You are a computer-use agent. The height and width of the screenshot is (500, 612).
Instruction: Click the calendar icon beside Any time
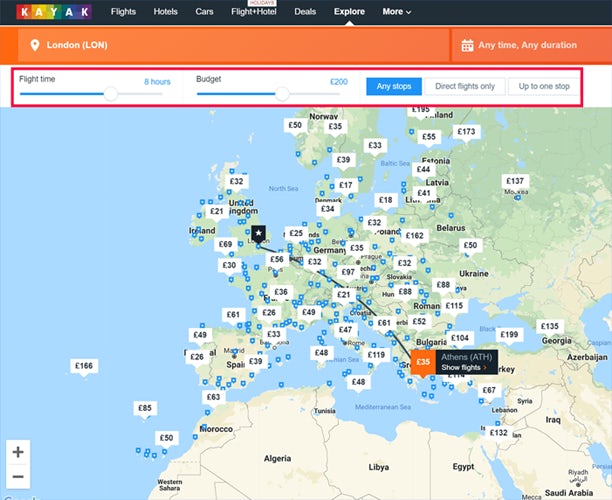[466, 45]
